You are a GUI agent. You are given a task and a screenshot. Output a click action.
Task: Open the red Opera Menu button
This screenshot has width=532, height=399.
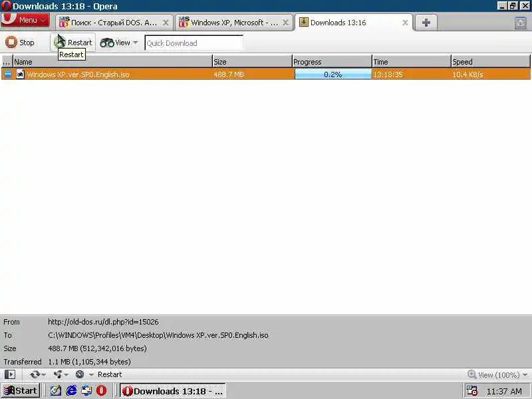[x=25, y=21]
